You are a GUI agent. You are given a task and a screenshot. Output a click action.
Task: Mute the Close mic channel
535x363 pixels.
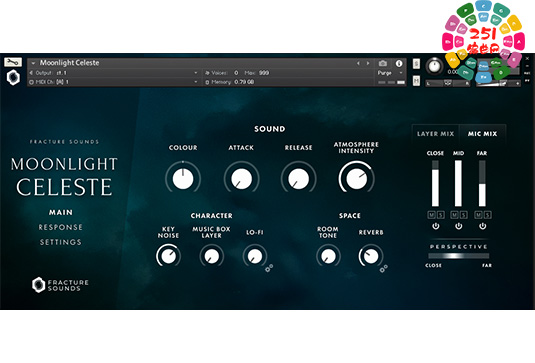(x=432, y=215)
